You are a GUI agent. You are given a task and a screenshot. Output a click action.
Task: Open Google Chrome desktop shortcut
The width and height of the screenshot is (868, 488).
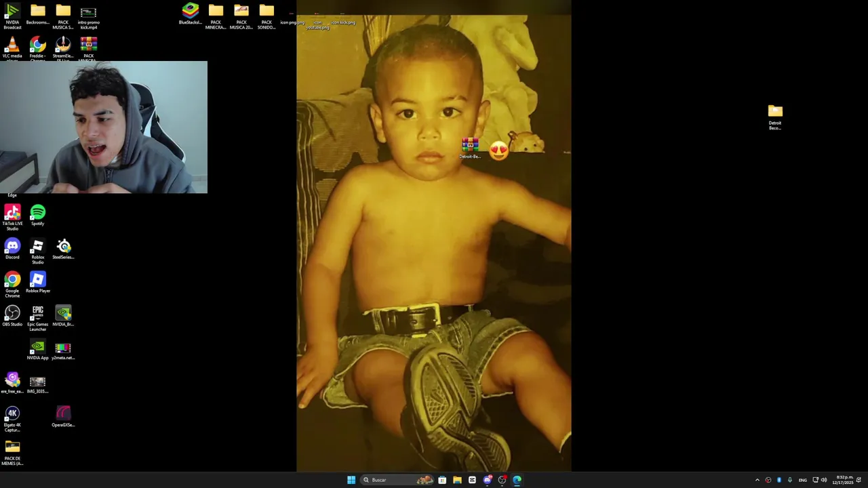(12, 285)
